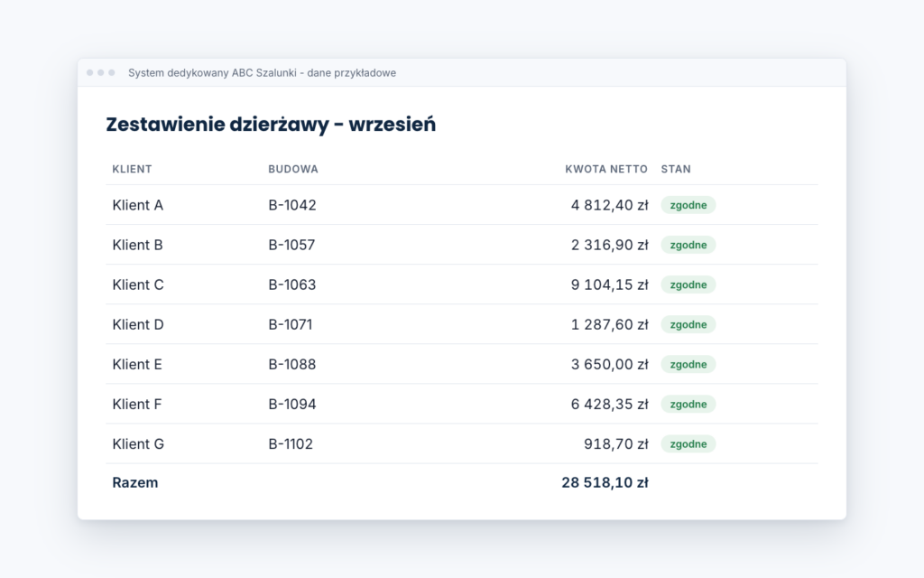Click the "zgodne" badge for Klient A
Viewport: 924px width, 578px height.
click(x=688, y=205)
